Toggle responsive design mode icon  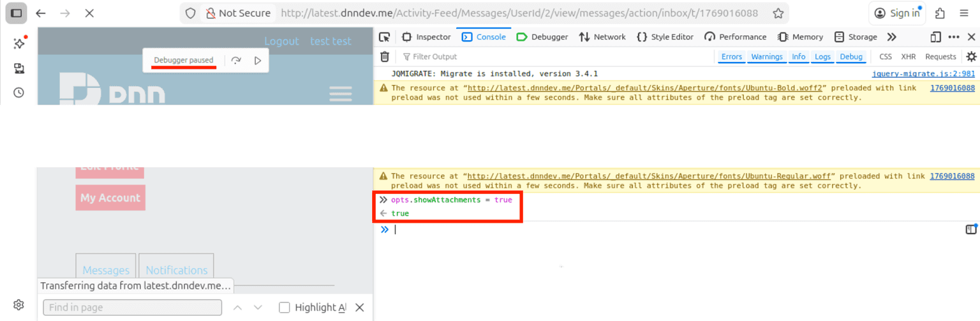click(935, 37)
